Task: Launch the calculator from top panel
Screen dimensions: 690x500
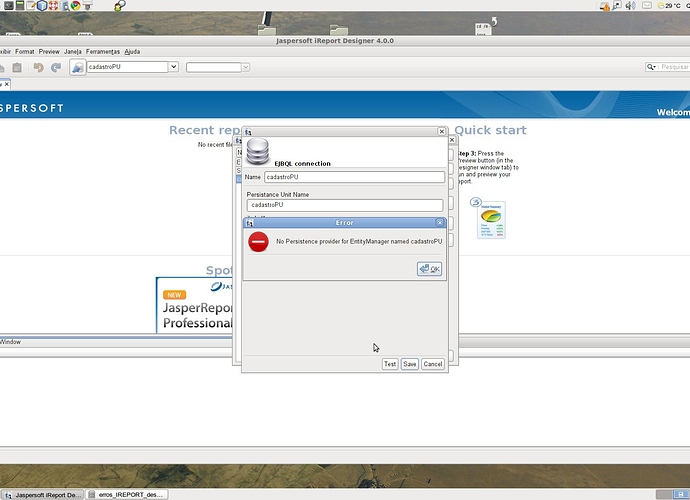Action: (20, 5)
